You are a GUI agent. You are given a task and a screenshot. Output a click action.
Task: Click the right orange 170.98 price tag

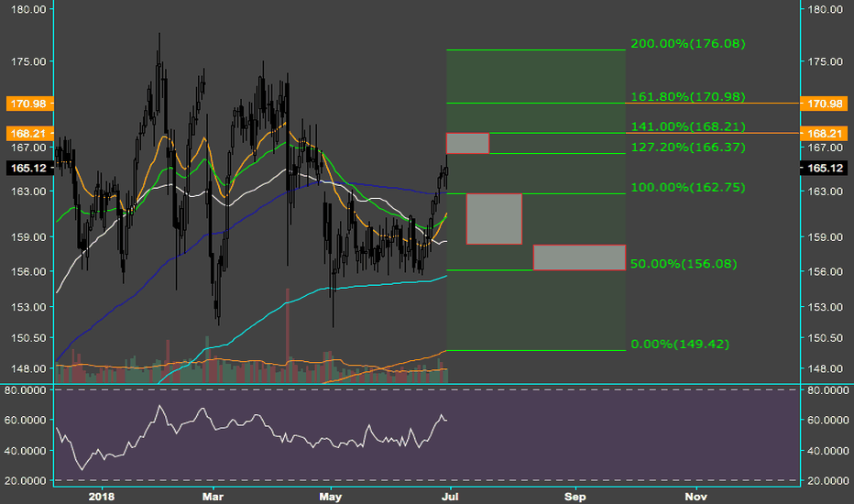coord(824,104)
